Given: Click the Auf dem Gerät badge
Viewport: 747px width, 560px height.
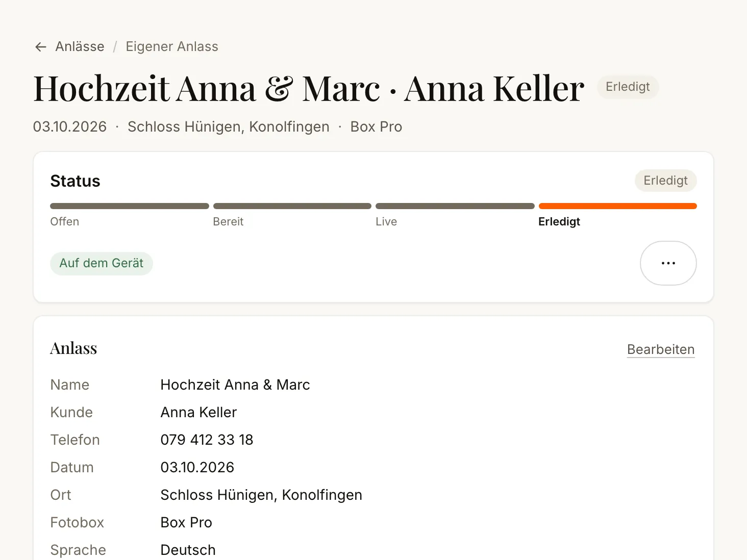Looking at the screenshot, I should coord(102,263).
